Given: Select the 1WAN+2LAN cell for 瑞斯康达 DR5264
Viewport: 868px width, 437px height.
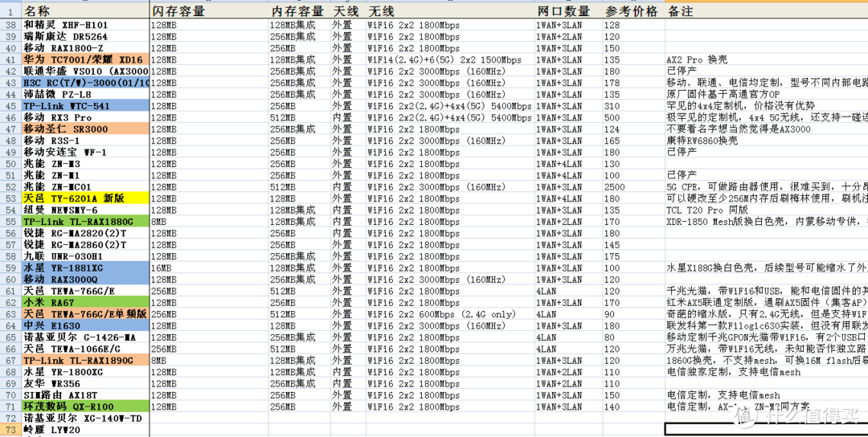Looking at the screenshot, I should (x=568, y=36).
